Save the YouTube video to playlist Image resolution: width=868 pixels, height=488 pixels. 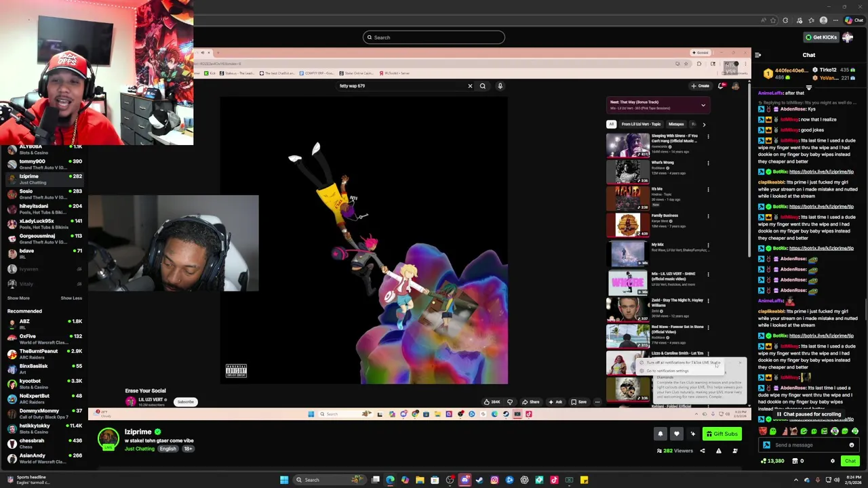(579, 402)
